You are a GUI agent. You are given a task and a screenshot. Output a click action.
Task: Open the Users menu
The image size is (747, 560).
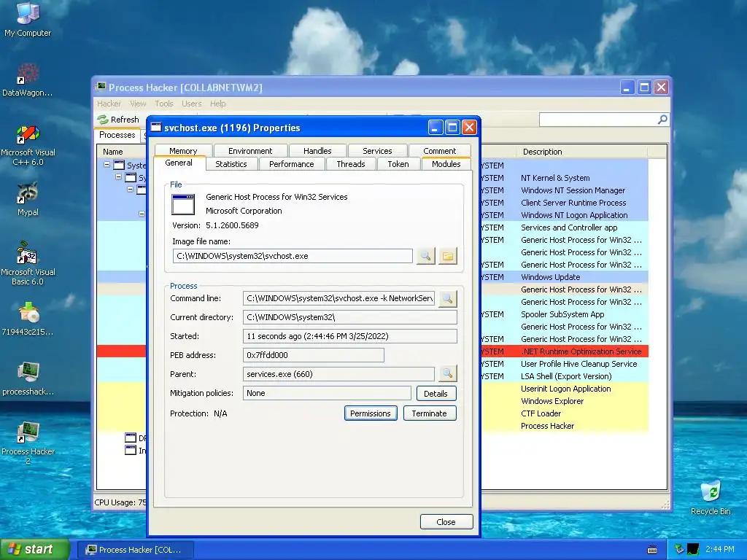pos(192,104)
